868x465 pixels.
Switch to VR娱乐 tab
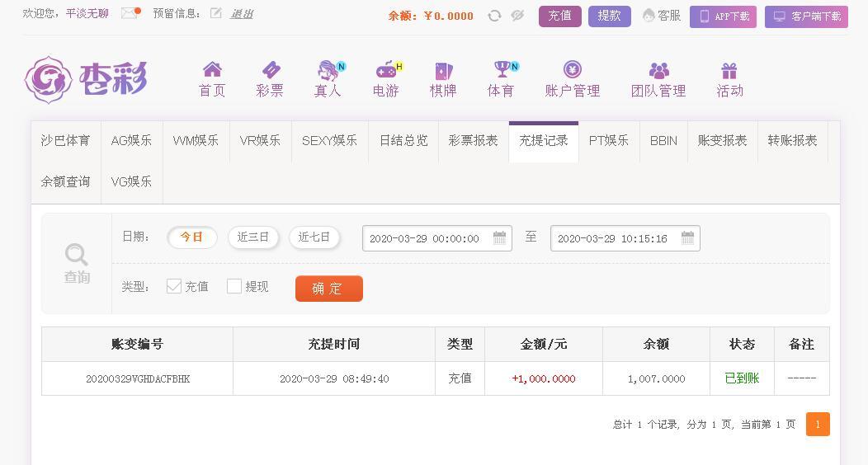click(x=260, y=141)
